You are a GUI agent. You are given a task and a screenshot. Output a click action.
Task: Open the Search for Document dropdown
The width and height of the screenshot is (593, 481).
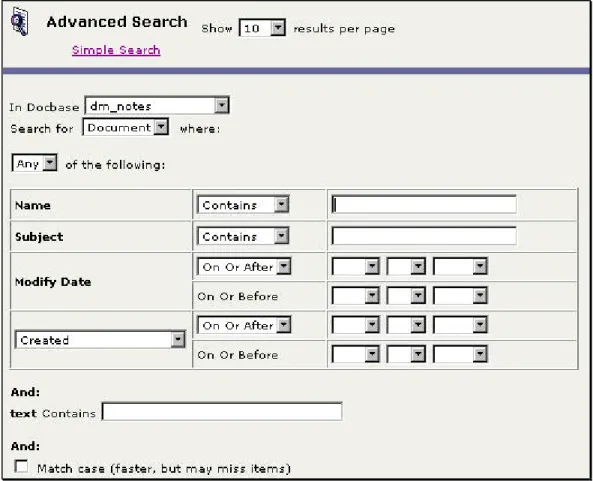[126, 127]
